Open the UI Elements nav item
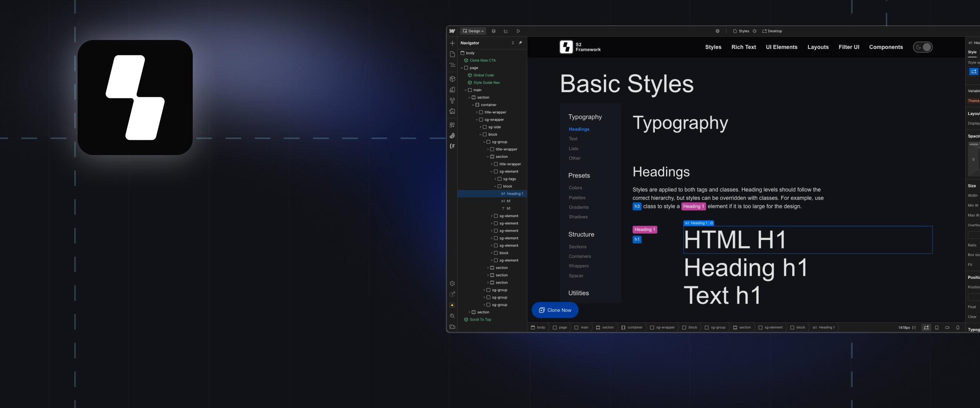Viewport: 980px width, 408px height. pos(781,47)
